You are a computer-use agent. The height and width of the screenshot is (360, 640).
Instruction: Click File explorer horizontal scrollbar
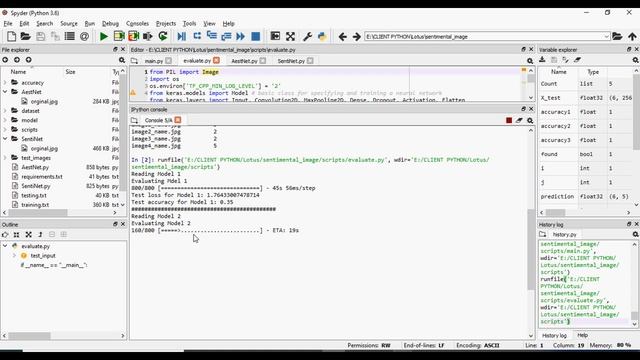[38, 213]
